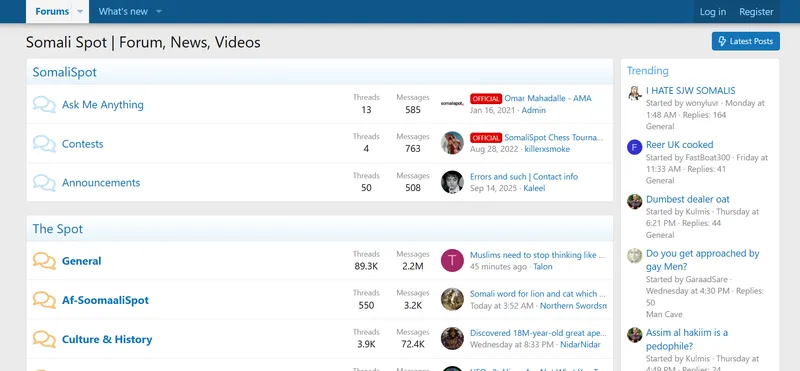800x371 pixels.
Task: Open the Contests forum
Action: 83,144
